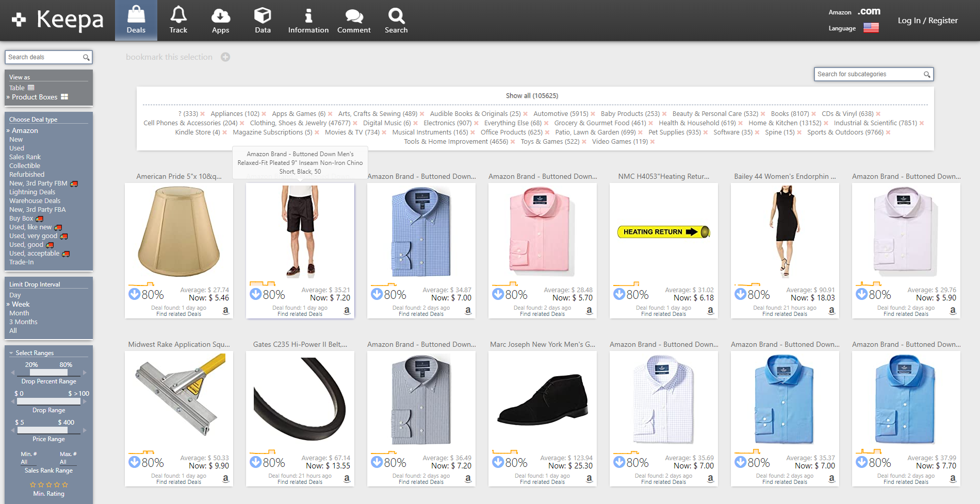Collapse the Select Ranges section
This screenshot has height=504, width=980.
pyautogui.click(x=11, y=353)
